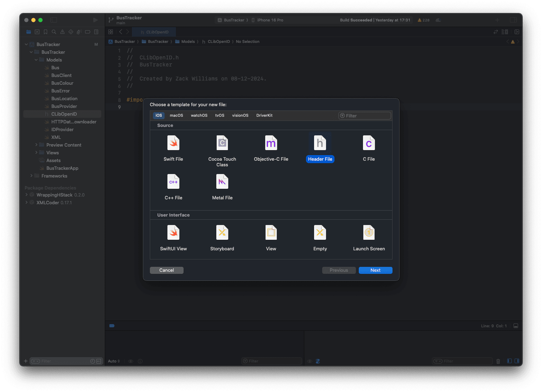Image resolution: width=542 pixels, height=392 pixels.
Task: Switch to the watchOS platform tab
Action: (x=199, y=115)
